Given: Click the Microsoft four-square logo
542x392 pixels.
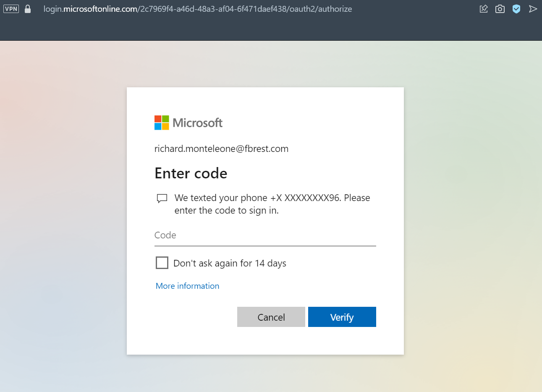Looking at the screenshot, I should [162, 123].
